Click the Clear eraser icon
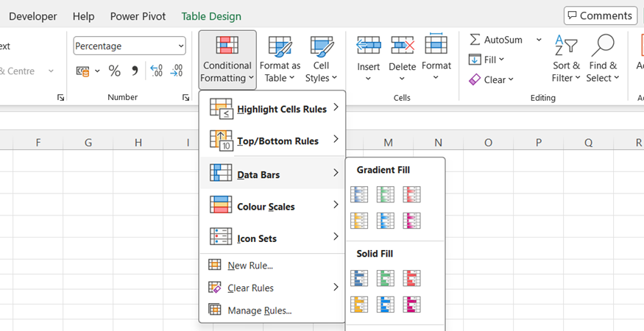Viewport: 644px width, 331px height. 475,79
